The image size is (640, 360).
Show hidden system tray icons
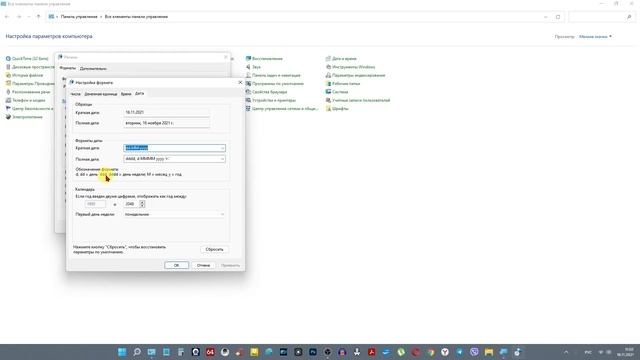566,352
